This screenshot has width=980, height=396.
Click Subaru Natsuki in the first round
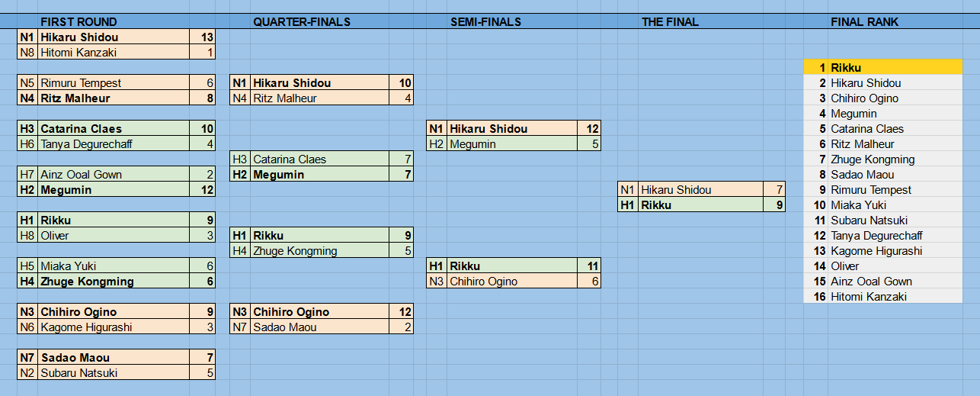[x=114, y=372]
